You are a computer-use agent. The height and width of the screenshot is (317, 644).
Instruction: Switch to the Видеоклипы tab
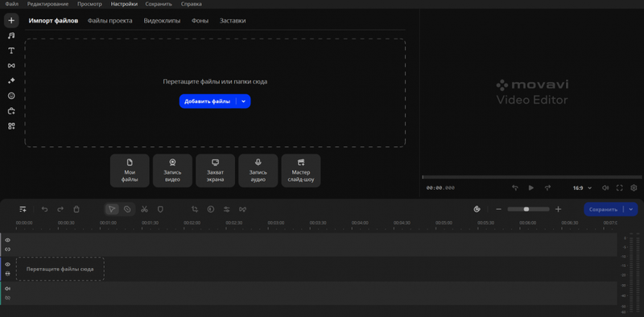tap(162, 21)
